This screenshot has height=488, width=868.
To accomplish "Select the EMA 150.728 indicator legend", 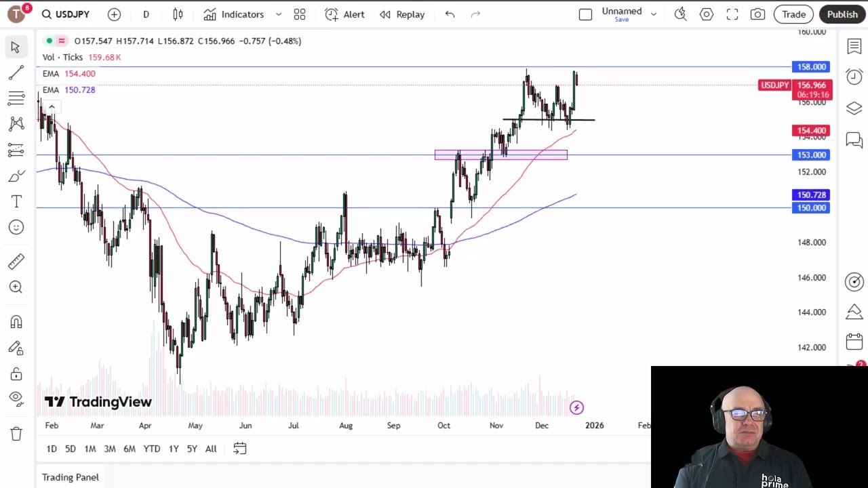I will (x=68, y=89).
